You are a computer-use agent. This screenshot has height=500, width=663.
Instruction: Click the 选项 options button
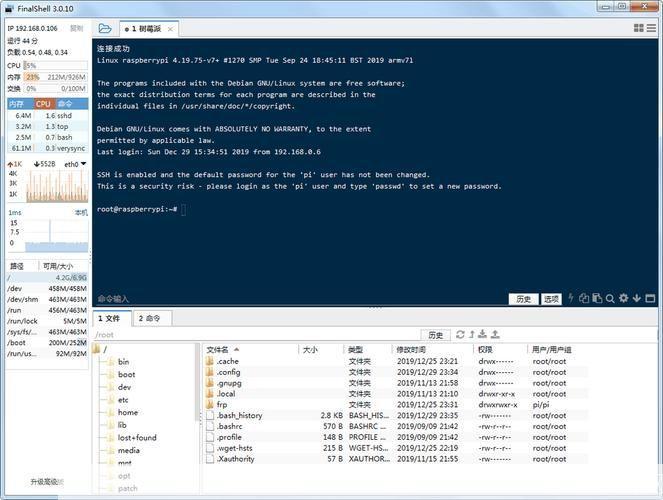click(551, 299)
